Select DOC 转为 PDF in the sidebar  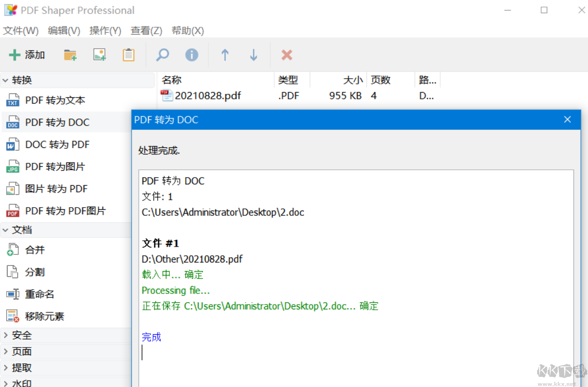pos(57,144)
